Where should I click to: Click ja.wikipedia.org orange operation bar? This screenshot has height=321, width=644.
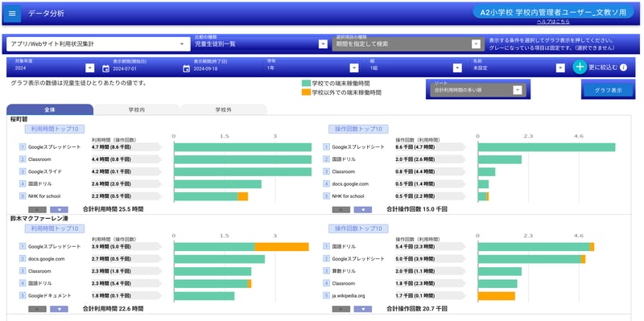[496, 296]
